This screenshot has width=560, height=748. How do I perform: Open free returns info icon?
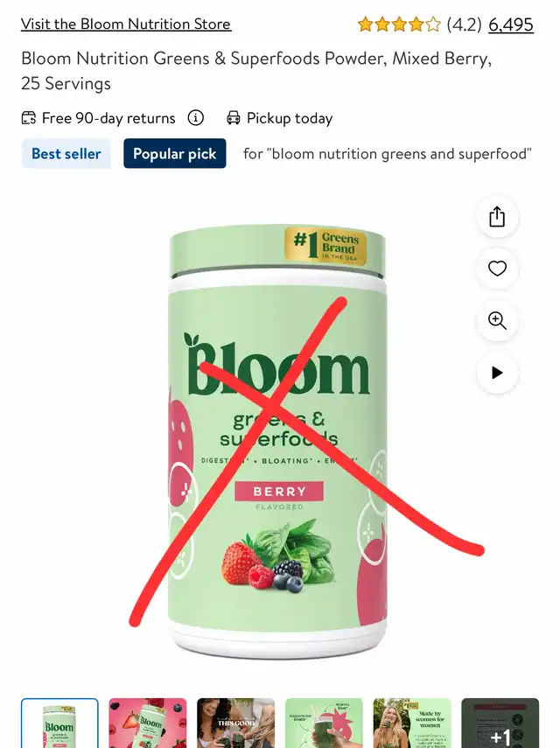click(x=196, y=117)
